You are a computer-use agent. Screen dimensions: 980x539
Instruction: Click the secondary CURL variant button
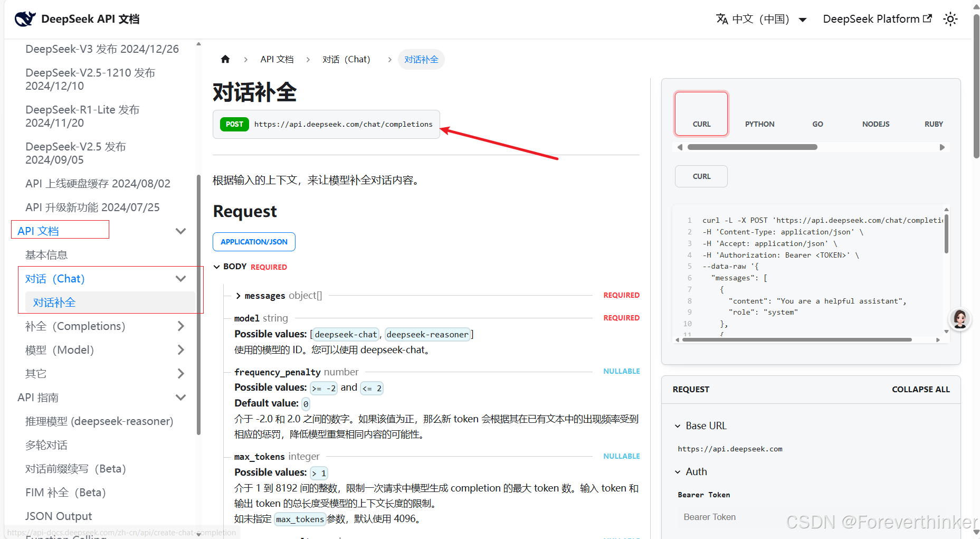pyautogui.click(x=701, y=176)
